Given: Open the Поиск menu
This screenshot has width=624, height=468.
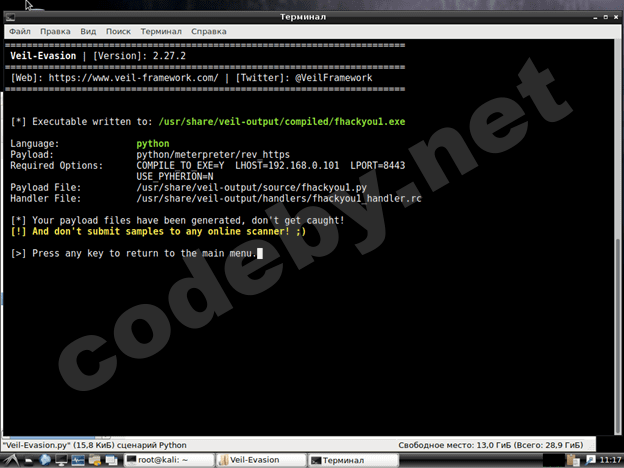Looking at the screenshot, I should (x=118, y=31).
